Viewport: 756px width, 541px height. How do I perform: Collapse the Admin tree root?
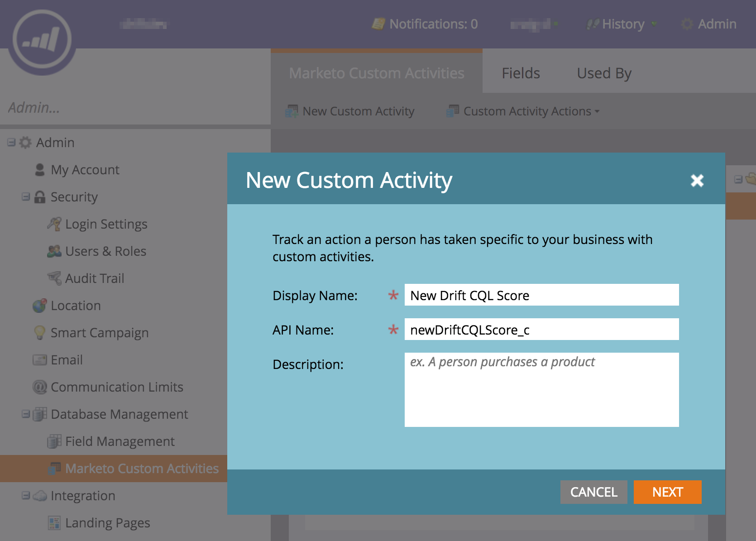(x=11, y=143)
